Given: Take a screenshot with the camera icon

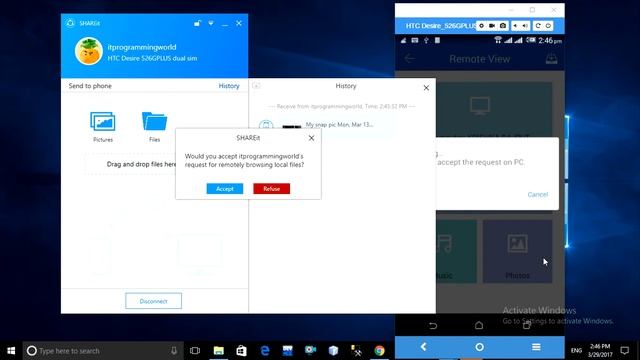Looking at the screenshot, I should pos(503,26).
